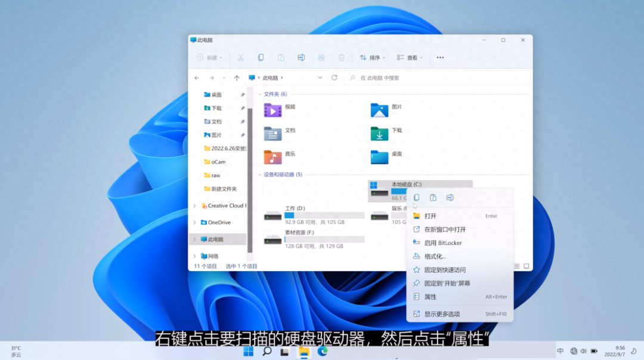
Task: Open the three-dot more options in toolbar
Action: click(x=440, y=58)
